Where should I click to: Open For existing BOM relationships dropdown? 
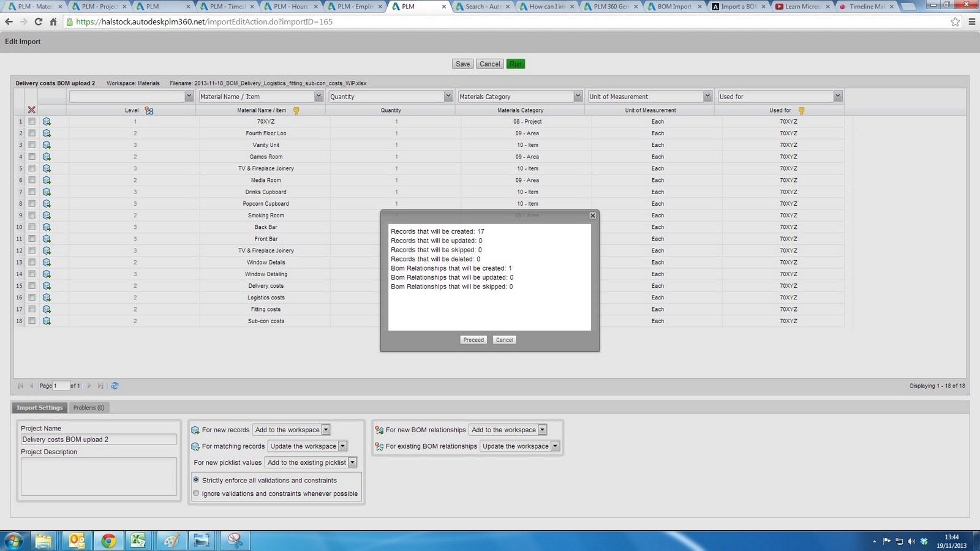[x=520, y=446]
